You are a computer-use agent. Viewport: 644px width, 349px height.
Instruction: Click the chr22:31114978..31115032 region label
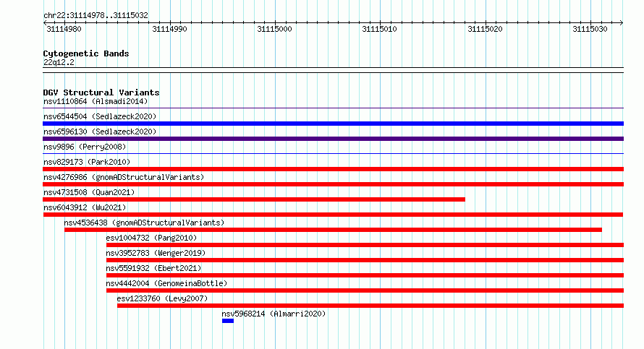pyautogui.click(x=96, y=15)
